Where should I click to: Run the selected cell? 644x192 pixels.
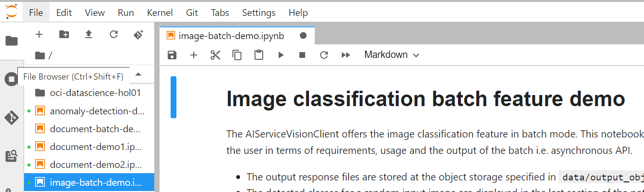pyautogui.click(x=281, y=55)
